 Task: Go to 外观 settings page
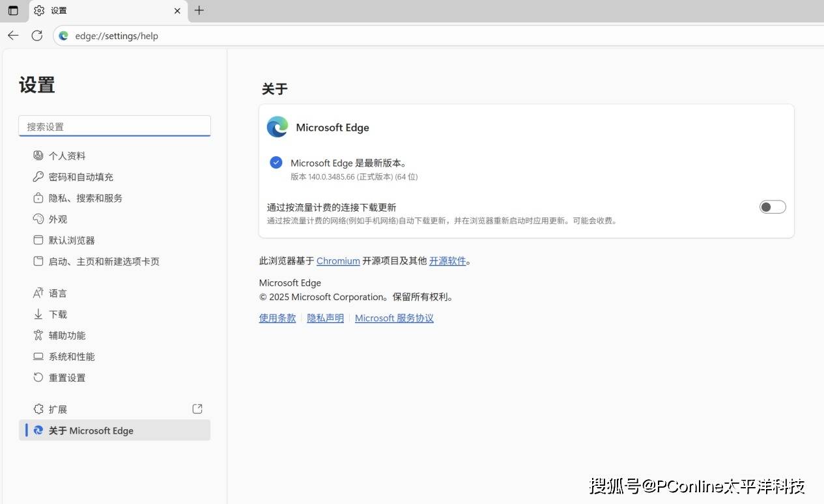[58, 219]
